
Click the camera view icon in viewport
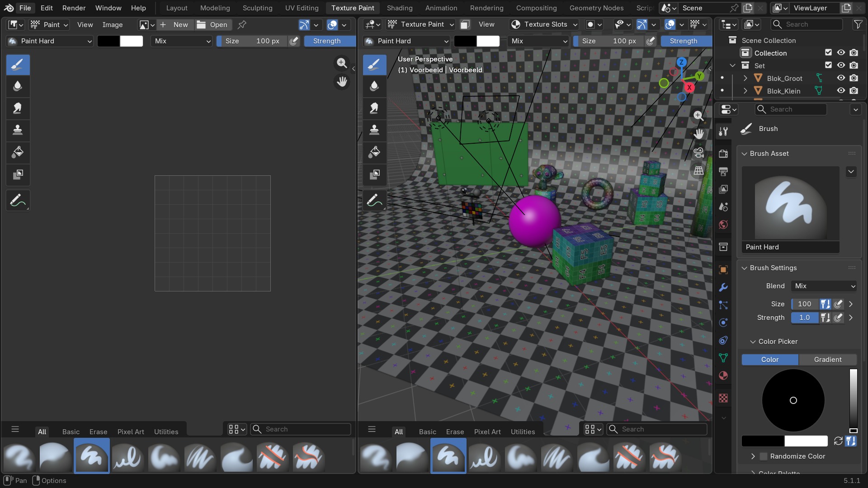pyautogui.click(x=698, y=152)
